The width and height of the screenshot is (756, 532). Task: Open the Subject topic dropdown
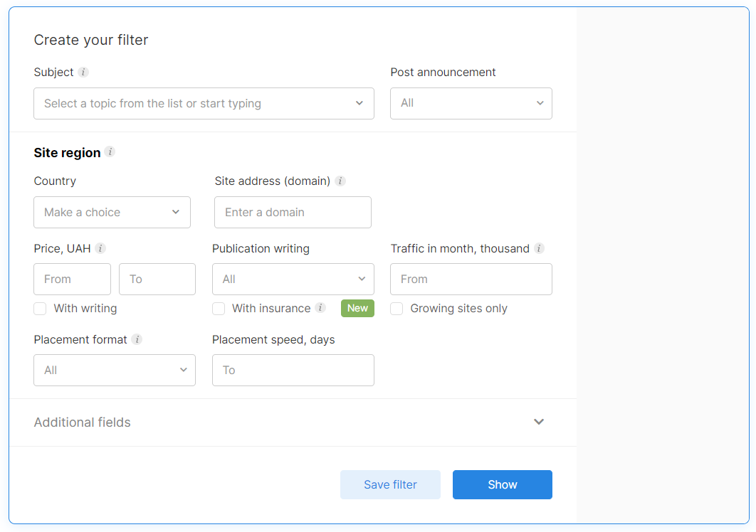[204, 104]
